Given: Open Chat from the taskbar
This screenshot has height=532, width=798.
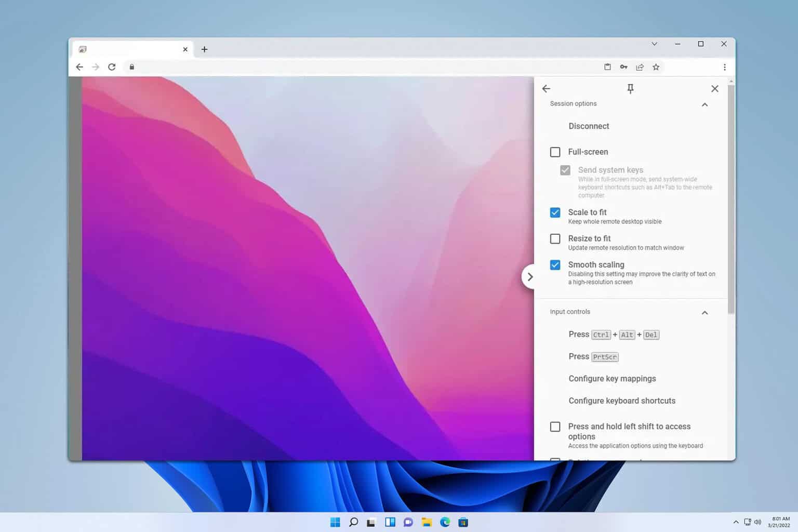Looking at the screenshot, I should click(x=408, y=522).
